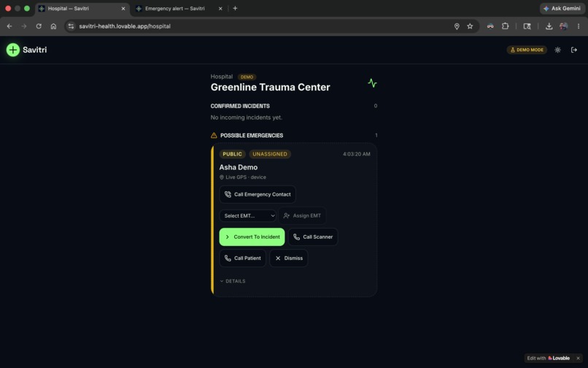Click the 4:03:20 AM timestamp

click(x=356, y=154)
